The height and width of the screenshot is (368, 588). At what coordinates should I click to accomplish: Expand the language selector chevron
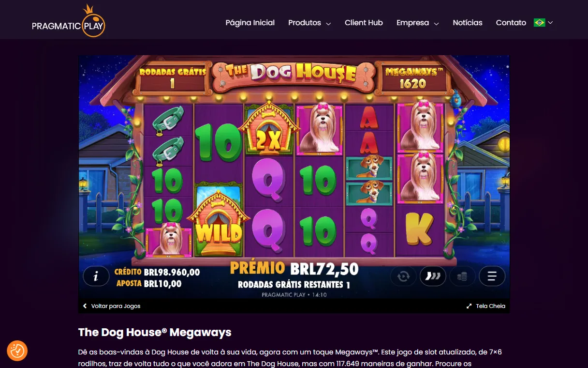pyautogui.click(x=550, y=23)
